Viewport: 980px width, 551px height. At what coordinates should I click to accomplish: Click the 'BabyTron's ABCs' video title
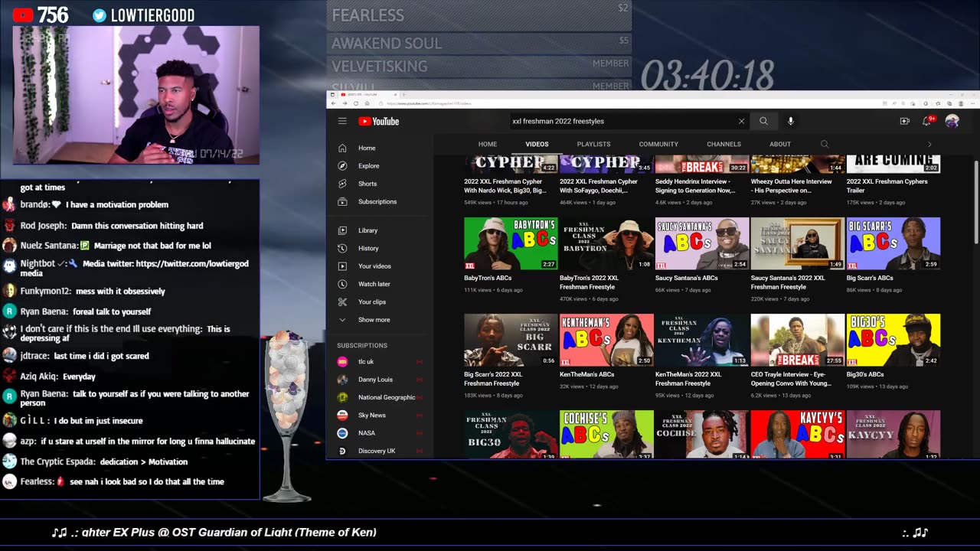click(x=488, y=278)
